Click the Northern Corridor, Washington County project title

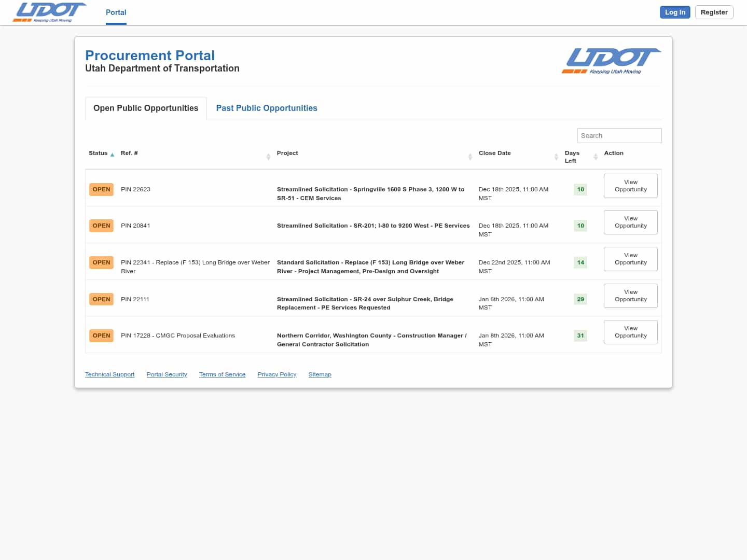click(x=371, y=340)
